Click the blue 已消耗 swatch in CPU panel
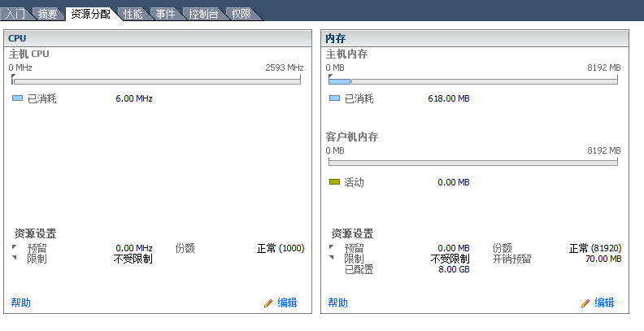The width and height of the screenshot is (644, 331). pyautogui.click(x=17, y=98)
